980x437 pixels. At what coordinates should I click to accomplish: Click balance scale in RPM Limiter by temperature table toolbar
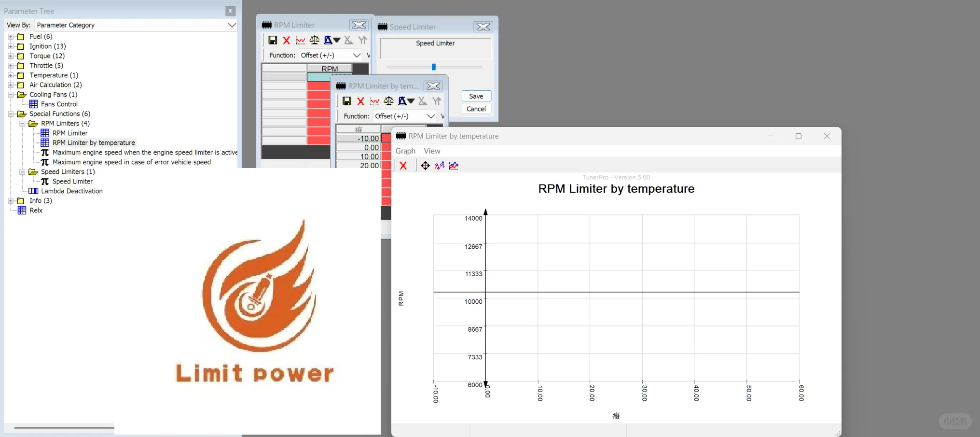[388, 101]
